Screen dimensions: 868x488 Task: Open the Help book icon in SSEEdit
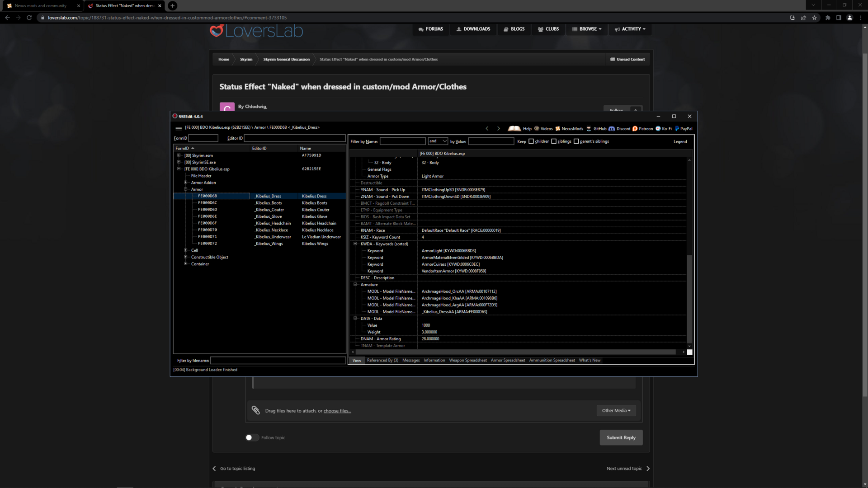click(514, 129)
